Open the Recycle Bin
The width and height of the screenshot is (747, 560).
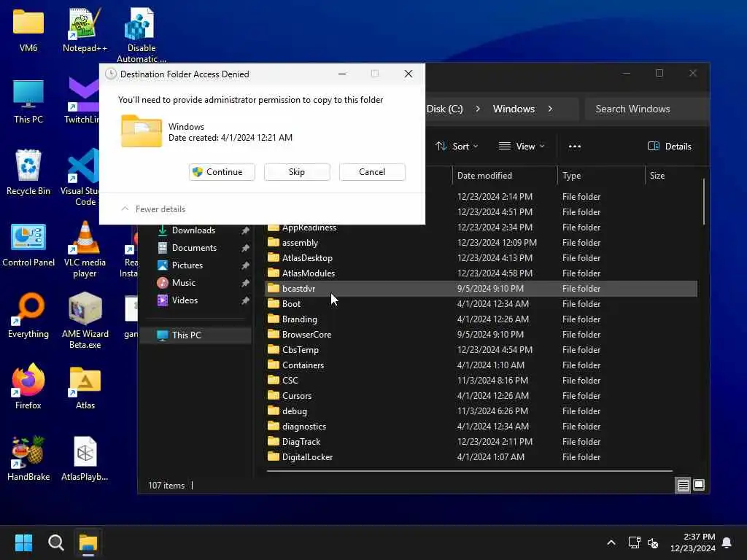coord(28,172)
